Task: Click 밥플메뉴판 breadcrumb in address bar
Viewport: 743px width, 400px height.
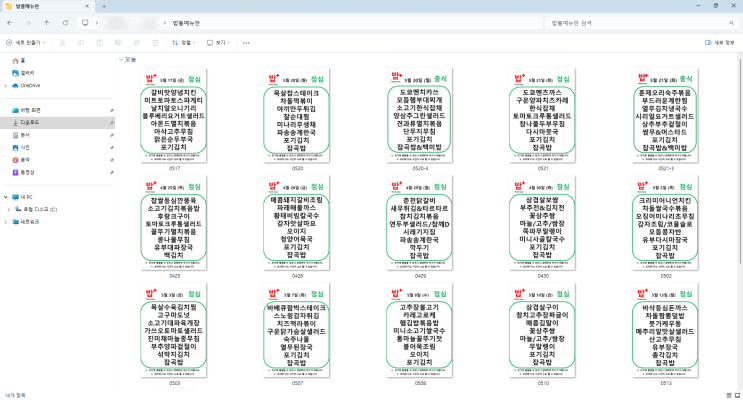Action: click(x=186, y=23)
